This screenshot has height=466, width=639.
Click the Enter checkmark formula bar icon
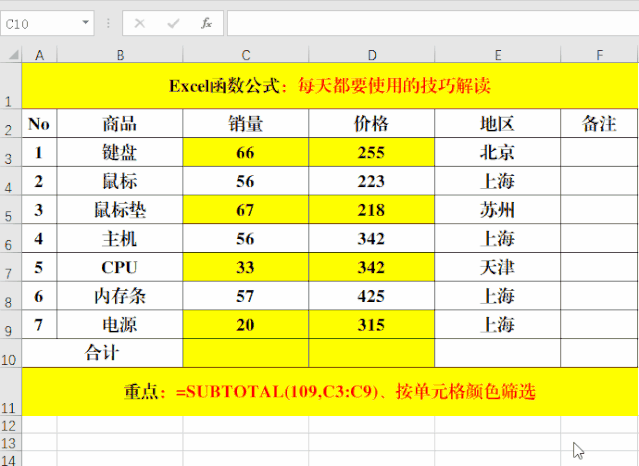[174, 24]
